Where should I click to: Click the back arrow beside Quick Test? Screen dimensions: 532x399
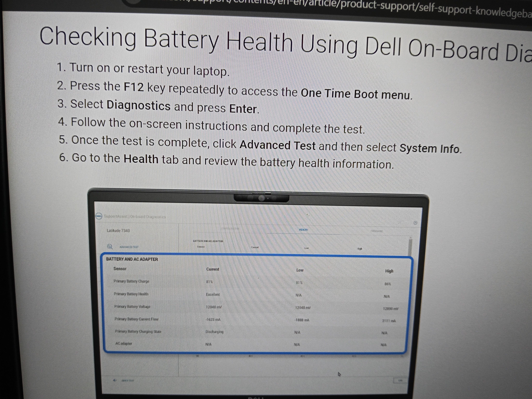(115, 380)
